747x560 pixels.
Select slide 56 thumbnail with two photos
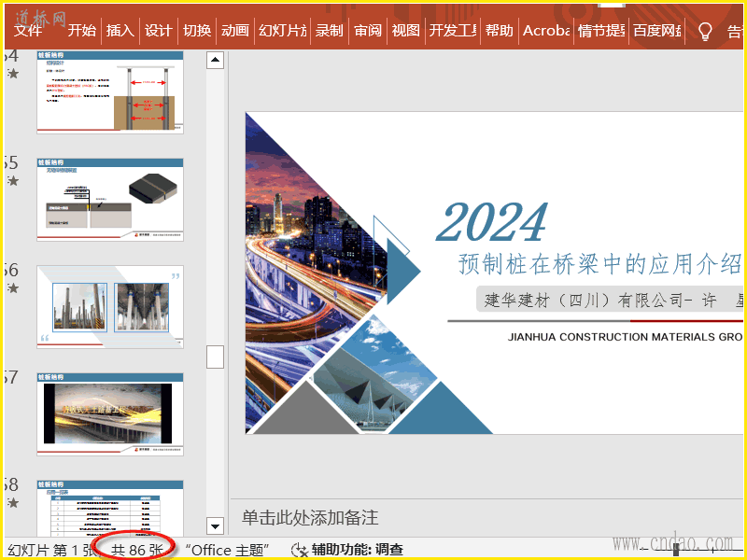click(x=110, y=307)
